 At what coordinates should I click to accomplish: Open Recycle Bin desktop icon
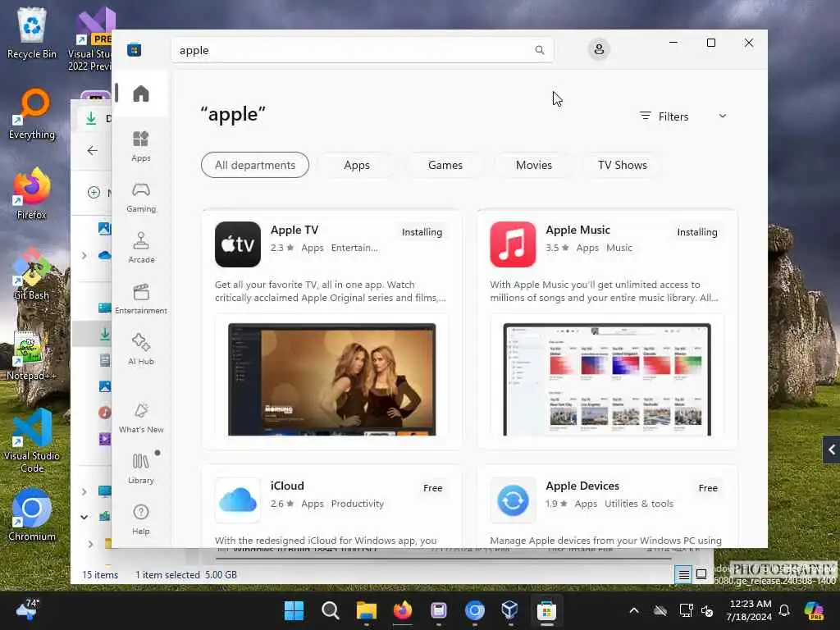point(32,33)
